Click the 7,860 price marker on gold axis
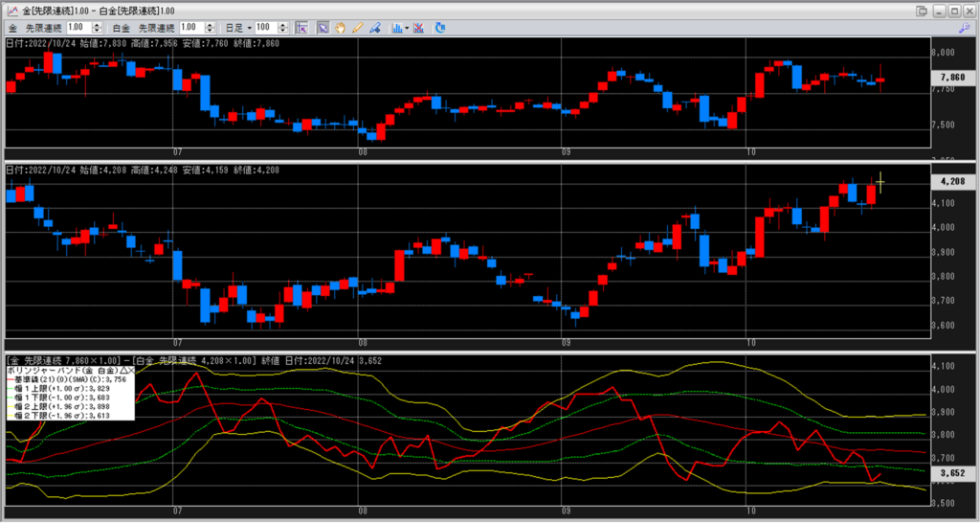This screenshot has width=980, height=523. 952,77
